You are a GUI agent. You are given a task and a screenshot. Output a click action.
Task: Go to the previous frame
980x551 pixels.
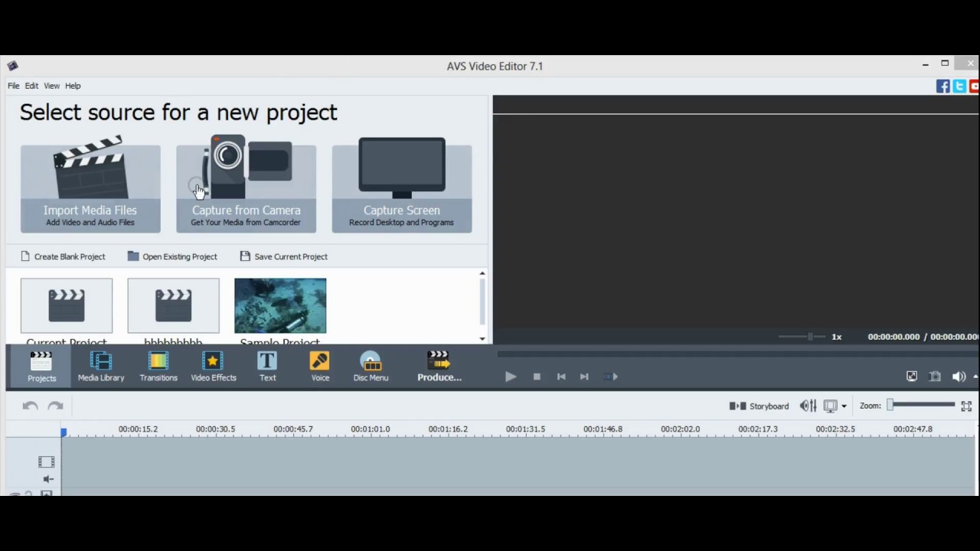[561, 377]
